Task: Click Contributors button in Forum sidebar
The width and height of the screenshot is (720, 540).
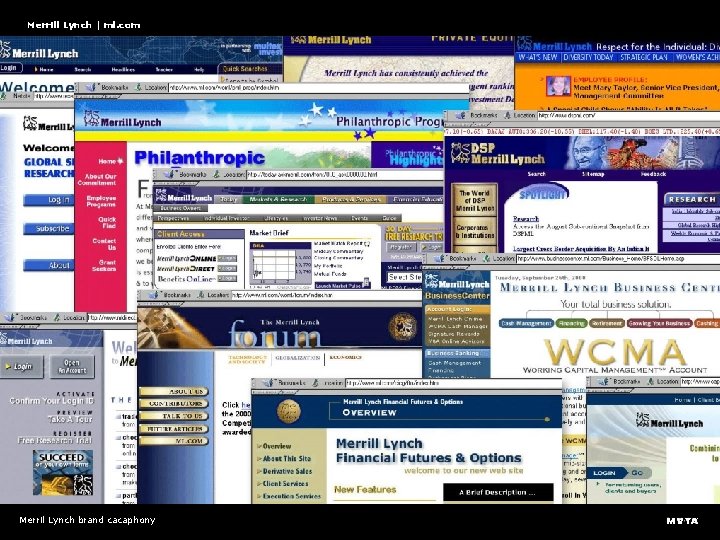Action: pyautogui.click(x=174, y=404)
